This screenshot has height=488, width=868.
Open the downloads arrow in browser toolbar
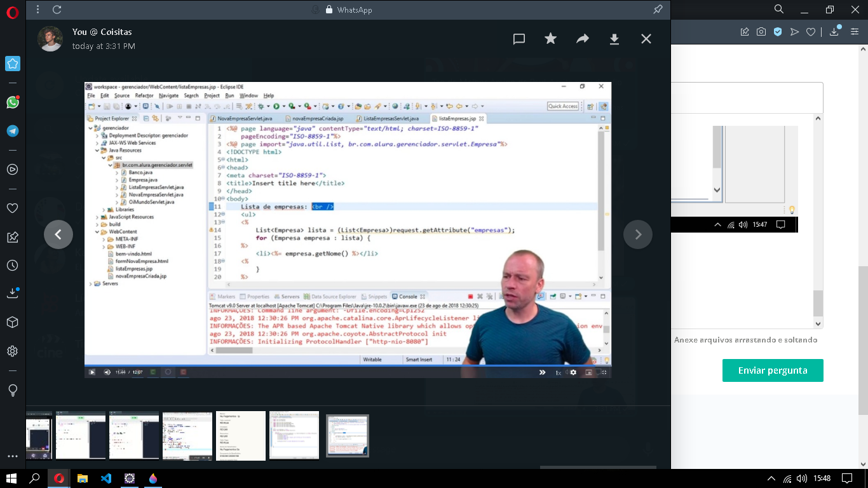(x=834, y=31)
